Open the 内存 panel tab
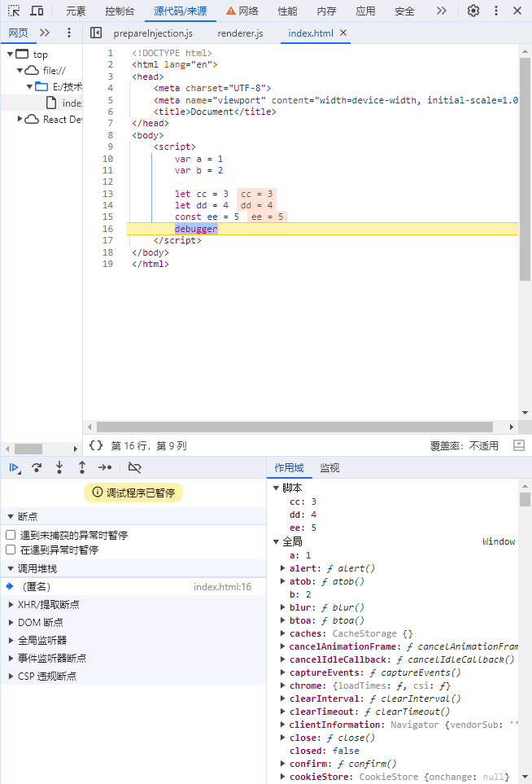This screenshot has width=532, height=784. click(x=327, y=11)
